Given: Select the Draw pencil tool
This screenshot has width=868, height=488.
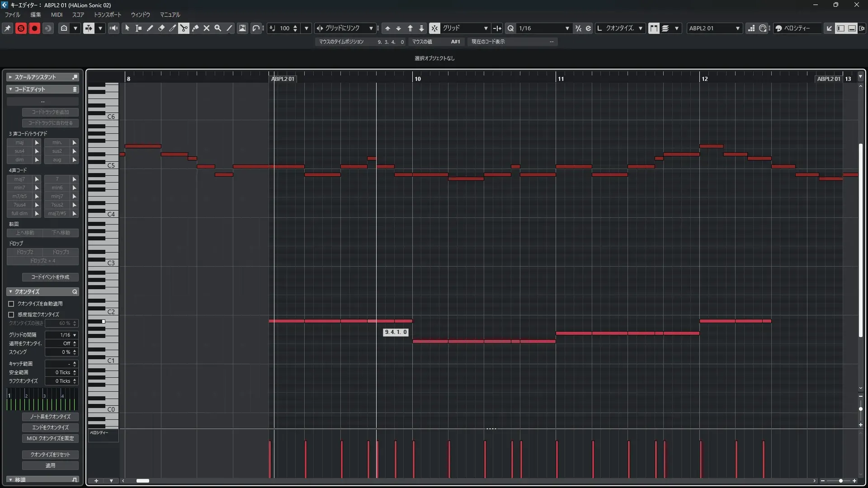Looking at the screenshot, I should pyautogui.click(x=150, y=28).
